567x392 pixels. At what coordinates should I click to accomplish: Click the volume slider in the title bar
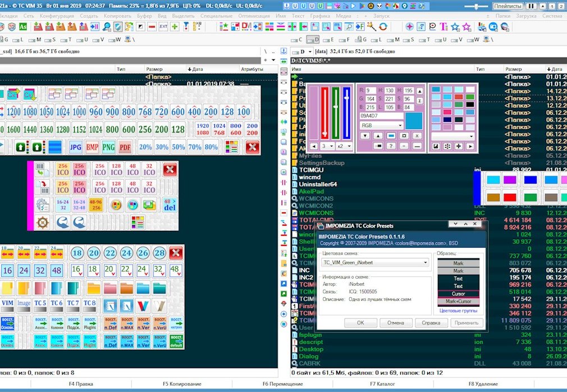click(476, 6)
